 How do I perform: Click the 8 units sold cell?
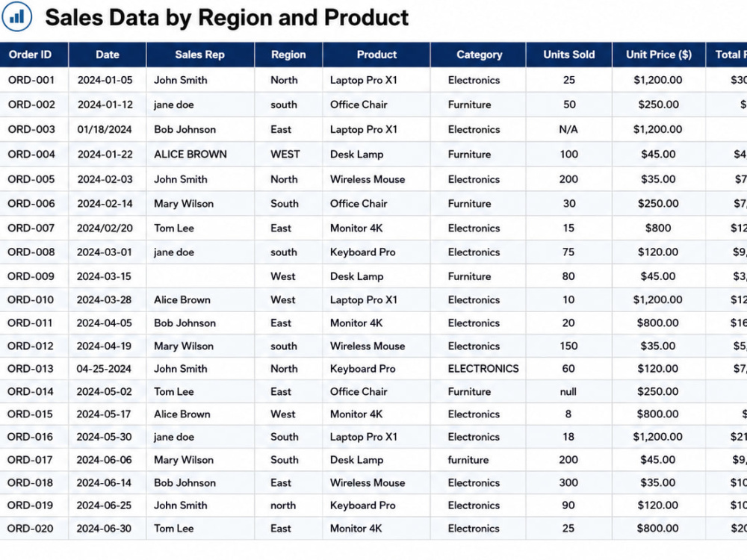[568, 414]
